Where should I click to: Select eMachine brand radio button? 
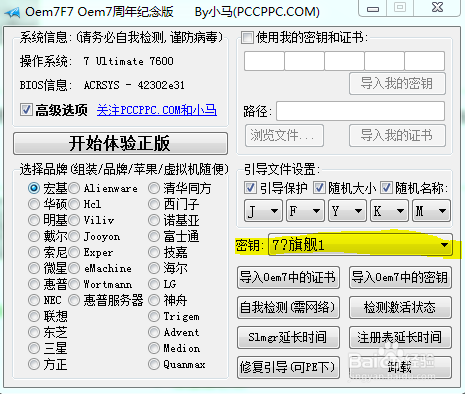(74, 268)
